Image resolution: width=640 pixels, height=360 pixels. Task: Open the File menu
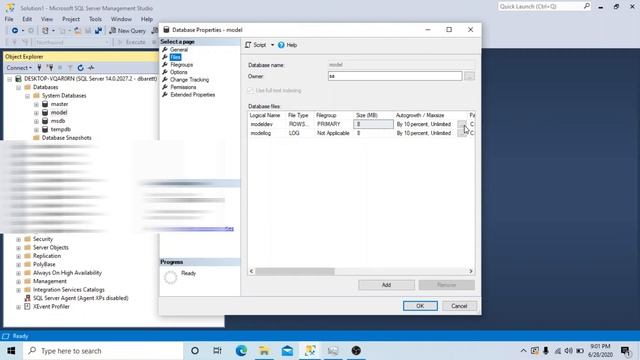[9, 19]
